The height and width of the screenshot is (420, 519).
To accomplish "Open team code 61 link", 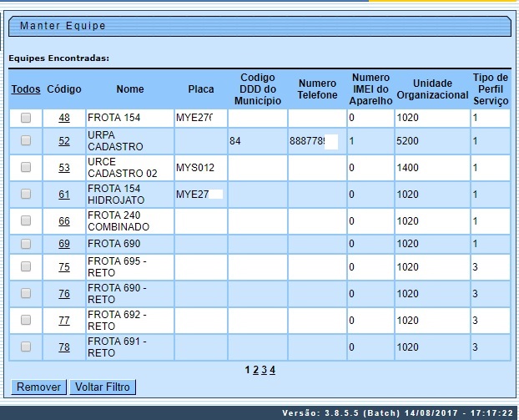I will pos(64,195).
